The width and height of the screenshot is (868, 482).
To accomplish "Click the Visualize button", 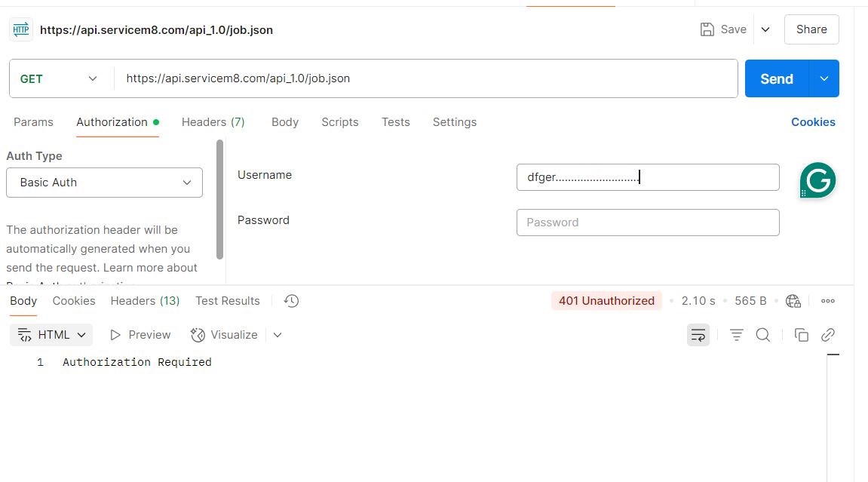I will 224,335.
